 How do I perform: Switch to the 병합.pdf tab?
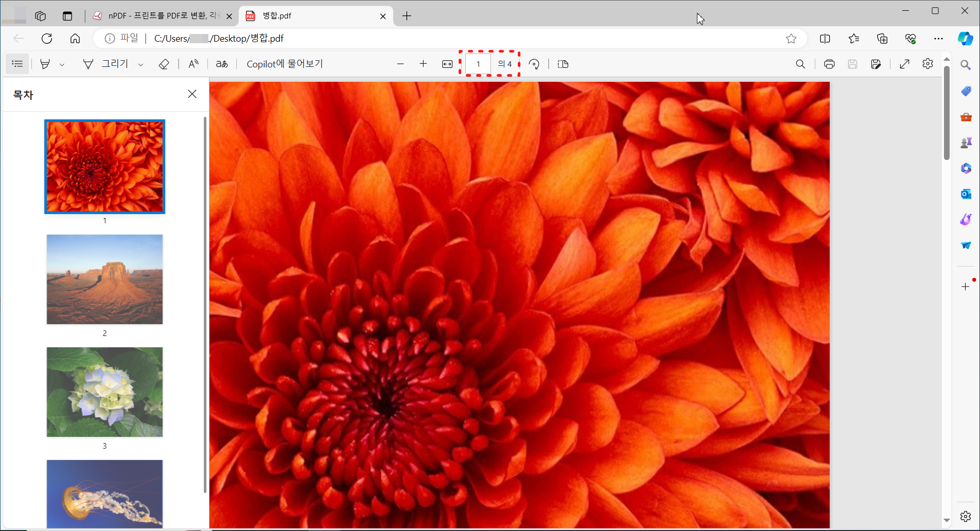pyautogui.click(x=316, y=16)
